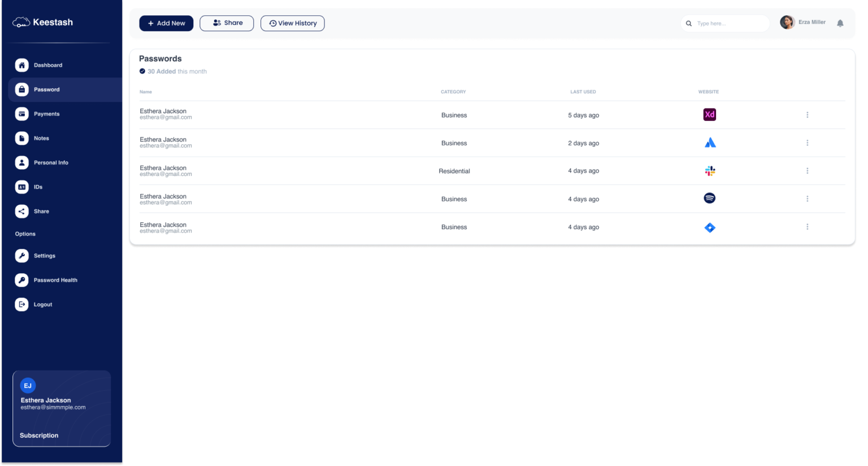Open three-dot menu for Slack row
Image resolution: width=868 pixels, height=466 pixels.
tap(807, 171)
